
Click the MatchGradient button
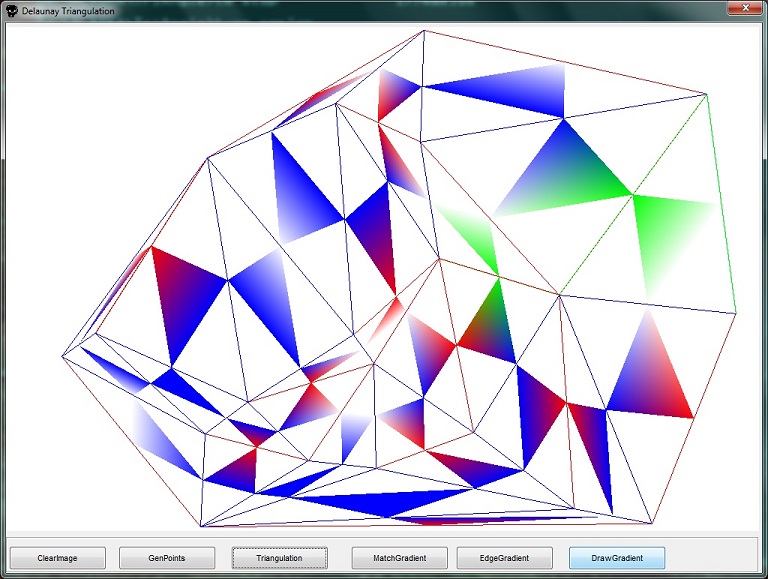point(399,558)
